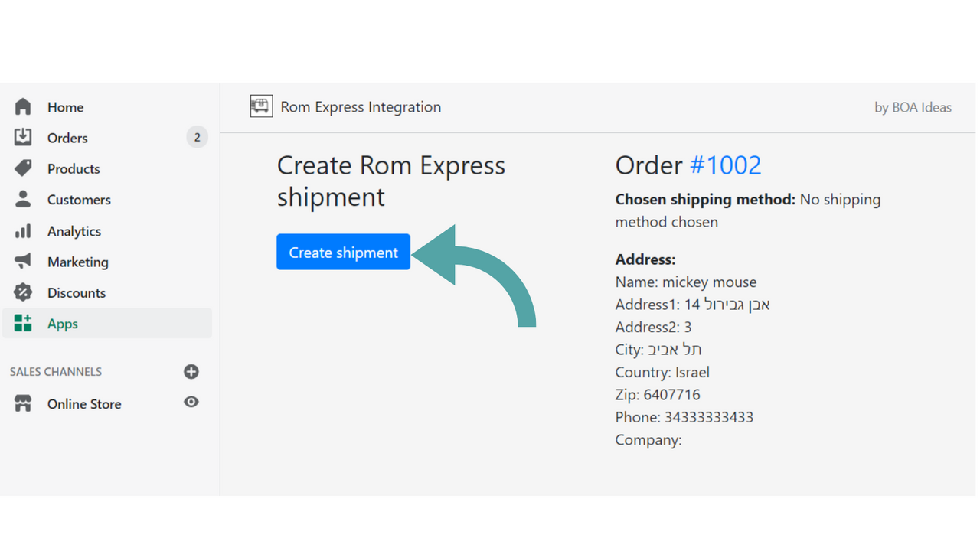Image resolution: width=980 pixels, height=551 pixels.
Task: Select the Marketing megaphone icon
Action: tap(24, 262)
